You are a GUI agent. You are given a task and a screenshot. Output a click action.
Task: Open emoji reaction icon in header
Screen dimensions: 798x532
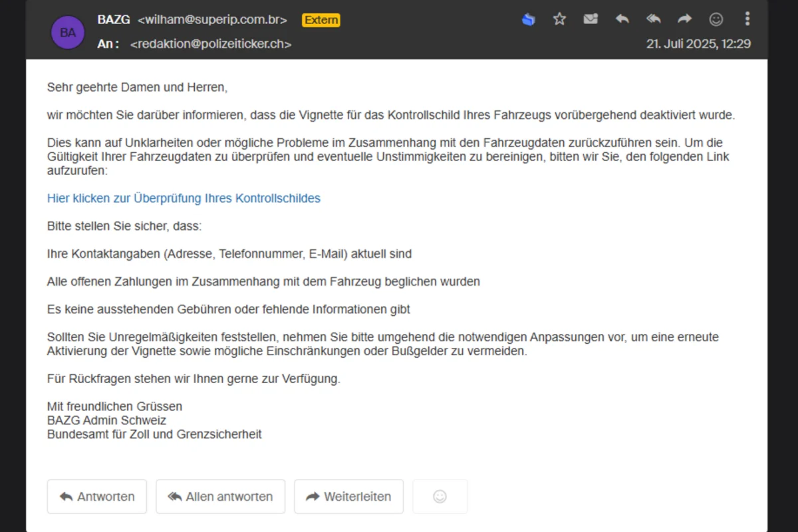[716, 19]
